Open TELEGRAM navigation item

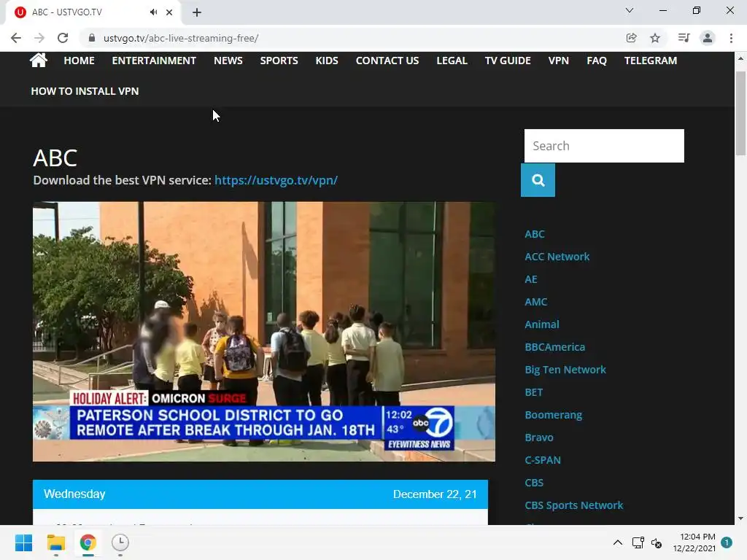coord(651,61)
